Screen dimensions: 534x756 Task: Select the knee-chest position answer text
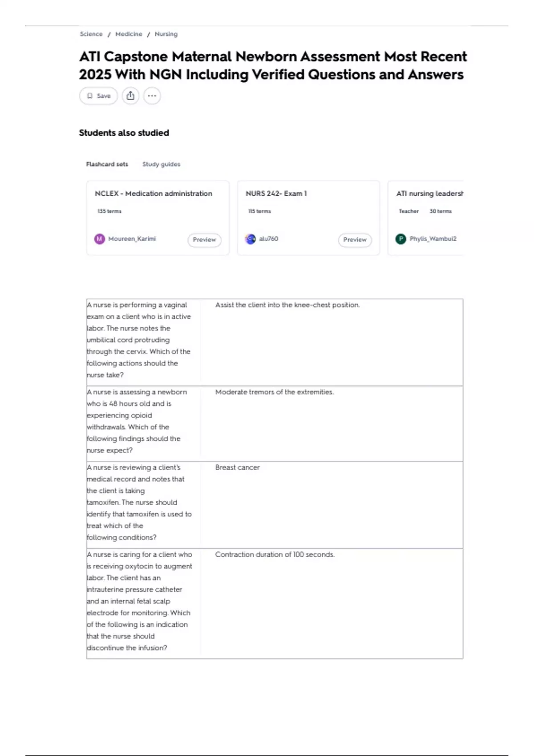[x=287, y=305]
